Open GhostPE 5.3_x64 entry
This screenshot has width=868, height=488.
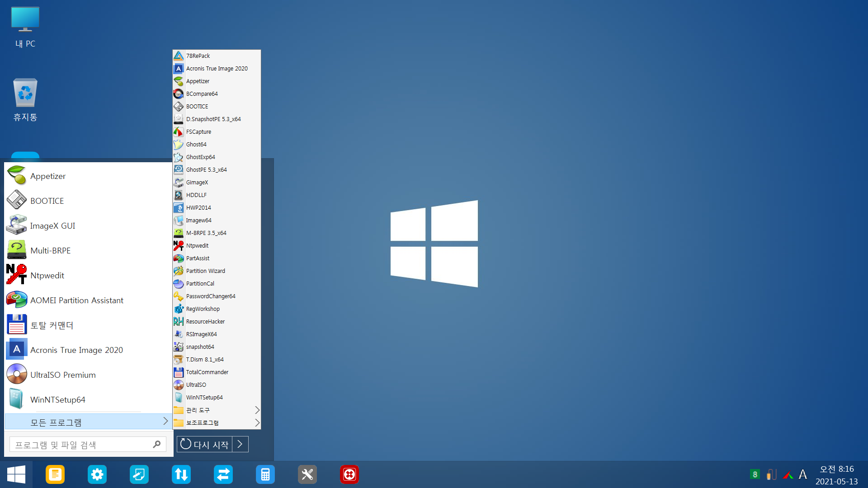[x=217, y=169]
